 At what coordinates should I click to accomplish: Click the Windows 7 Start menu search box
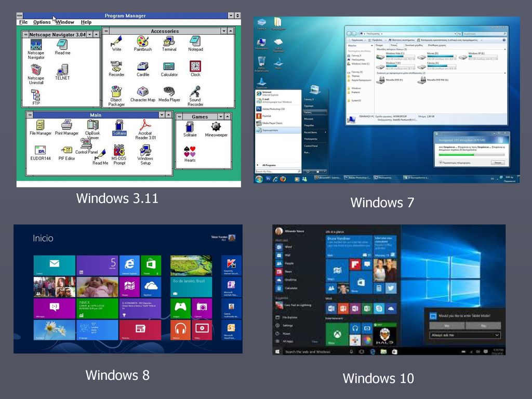click(x=278, y=171)
